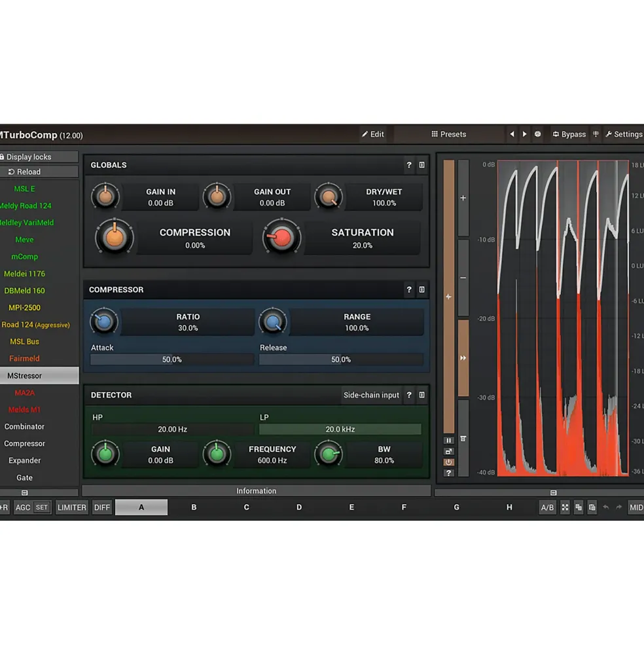Toggle the meter power enable button
Viewport: 644px width, 645px height.
pyautogui.click(x=449, y=462)
